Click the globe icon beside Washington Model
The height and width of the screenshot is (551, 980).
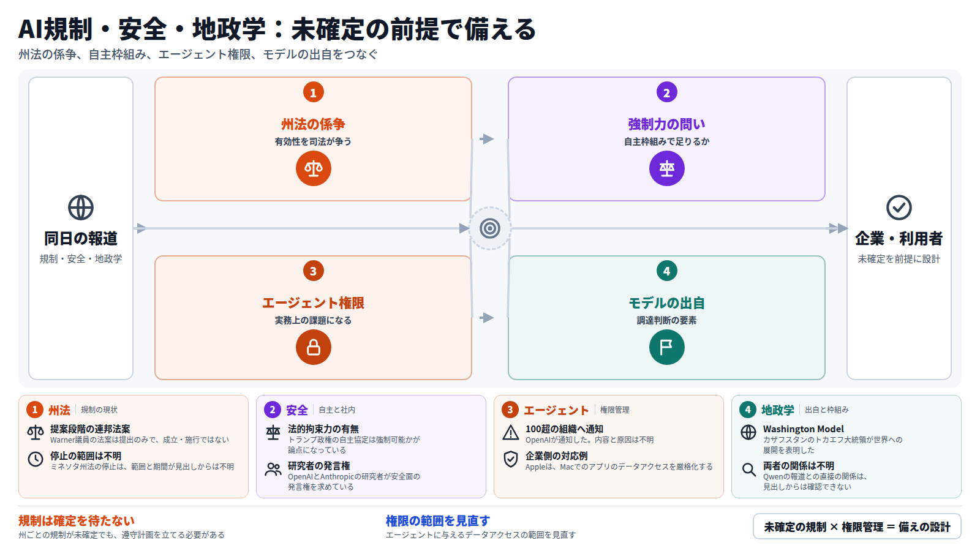point(748,433)
